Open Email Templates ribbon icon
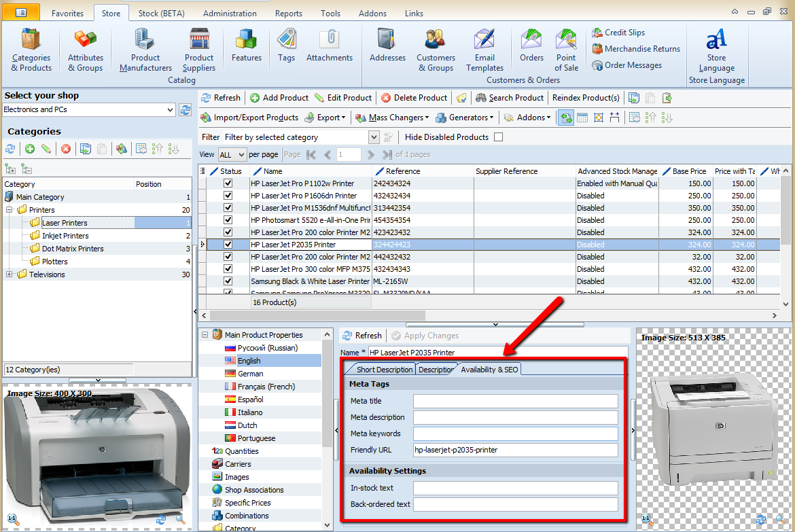Image resolution: width=795 pixels, height=532 pixels. 484,50
